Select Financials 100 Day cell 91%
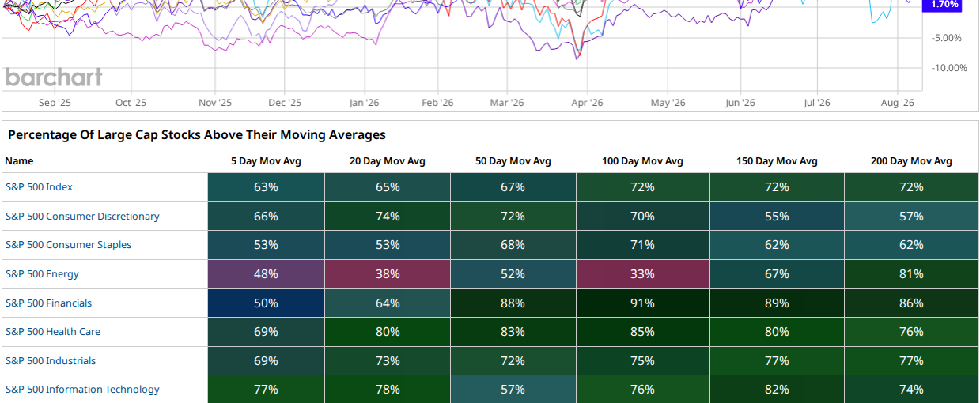Image resolution: width=980 pixels, height=403 pixels. click(x=642, y=303)
